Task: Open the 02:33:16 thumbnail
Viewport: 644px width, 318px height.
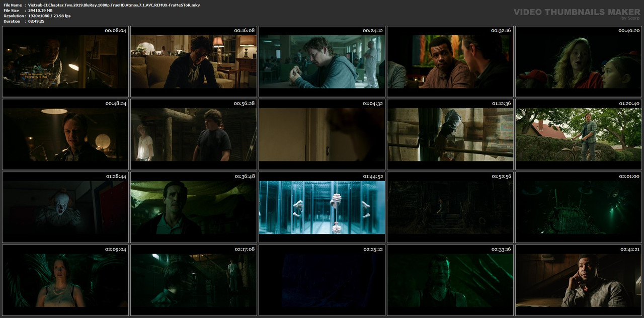Action: tap(450, 280)
